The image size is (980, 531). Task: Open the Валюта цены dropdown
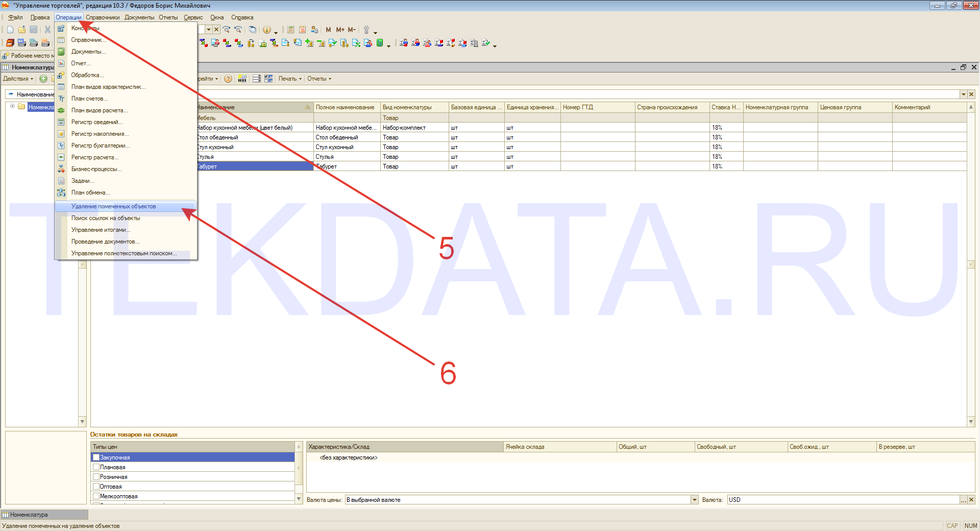pyautogui.click(x=694, y=500)
